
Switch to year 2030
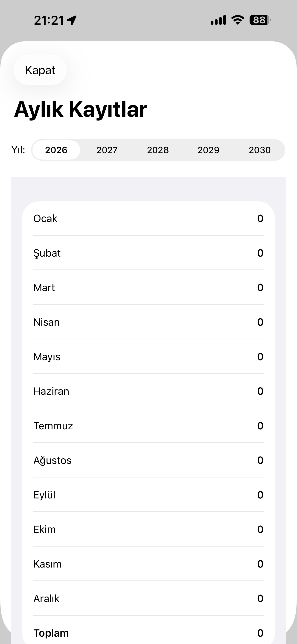[259, 150]
